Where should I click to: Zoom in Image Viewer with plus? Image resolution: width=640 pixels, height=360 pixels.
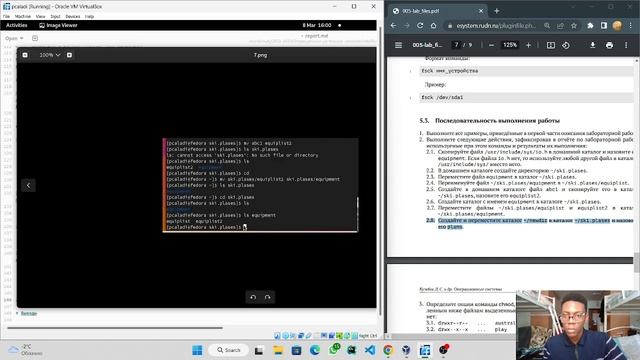click(69, 55)
